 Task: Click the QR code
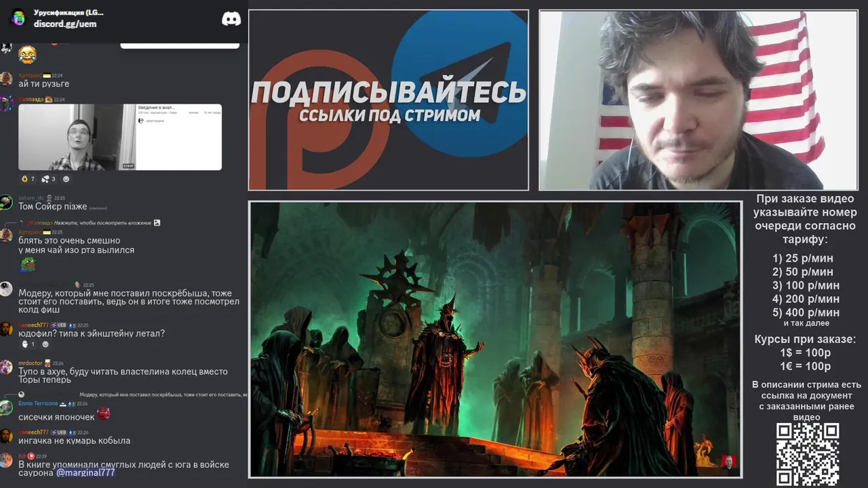point(807,454)
